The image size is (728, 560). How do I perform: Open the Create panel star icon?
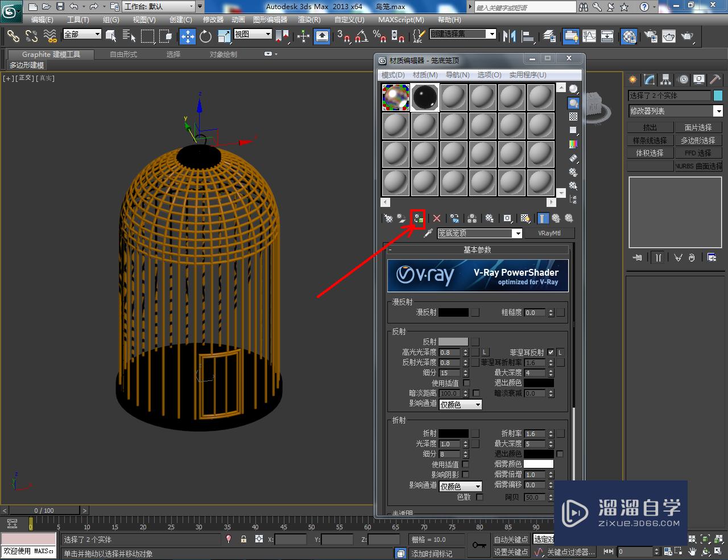(633, 80)
